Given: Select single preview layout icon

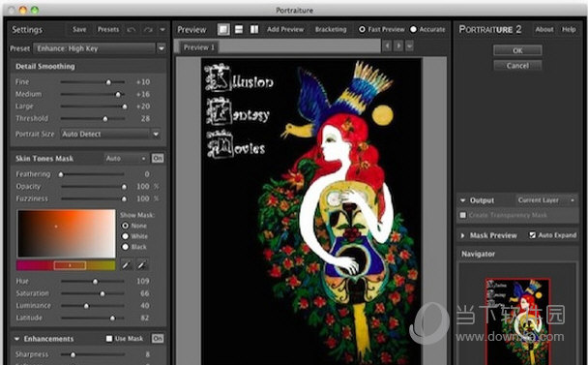Looking at the screenshot, I should [223, 29].
